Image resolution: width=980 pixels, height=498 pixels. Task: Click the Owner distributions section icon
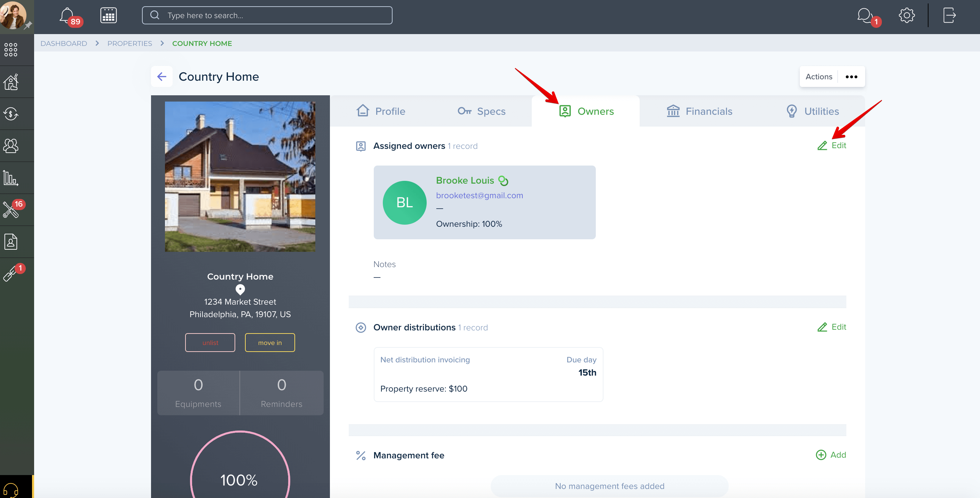361,327
